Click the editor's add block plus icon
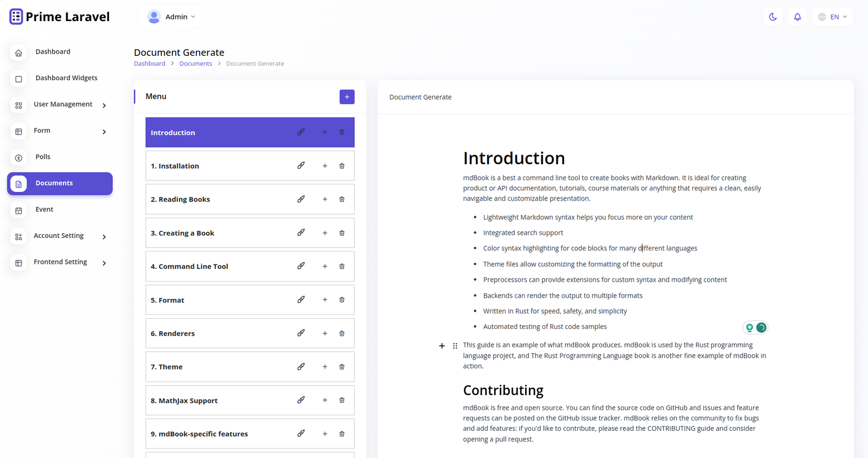Screen dimensions: 868x458 coord(442,346)
